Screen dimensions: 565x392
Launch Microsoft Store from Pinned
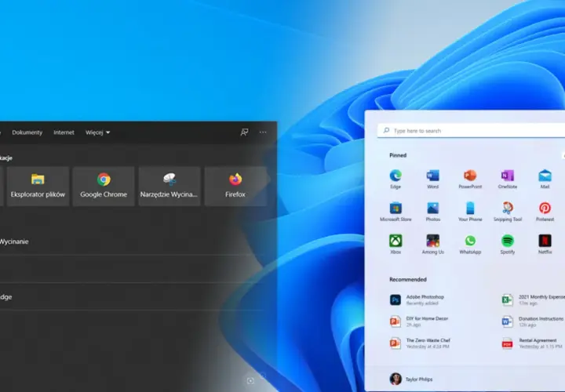click(395, 212)
